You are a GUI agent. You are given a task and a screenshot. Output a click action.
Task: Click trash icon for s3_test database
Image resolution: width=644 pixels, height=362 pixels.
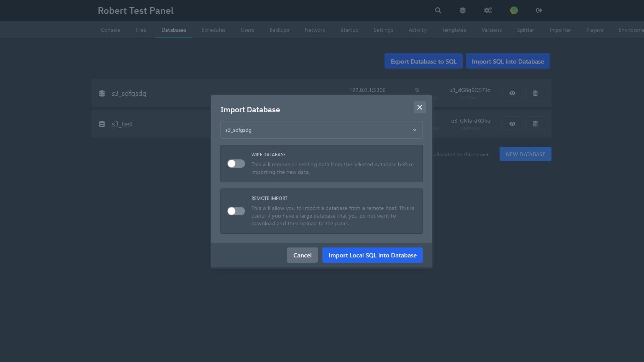click(x=535, y=124)
